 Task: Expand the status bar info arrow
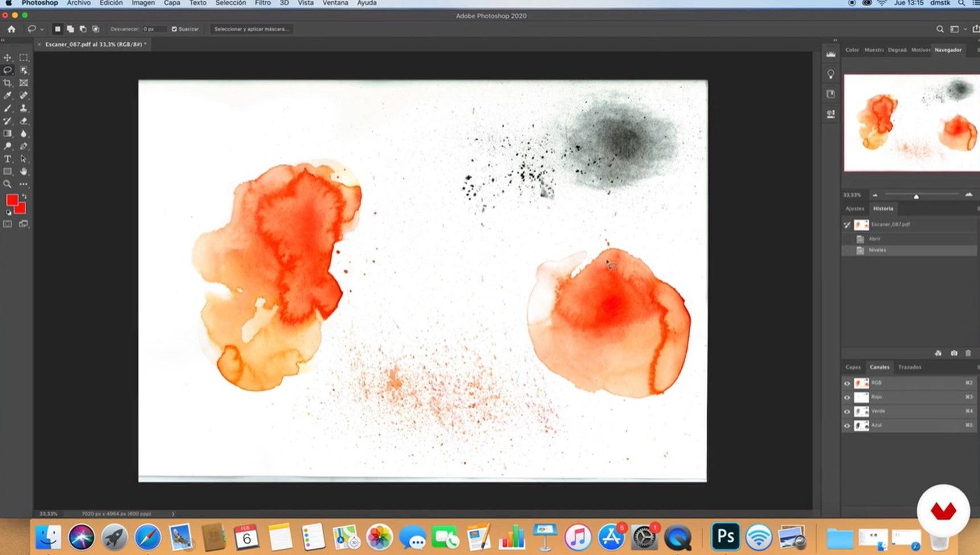(x=173, y=514)
